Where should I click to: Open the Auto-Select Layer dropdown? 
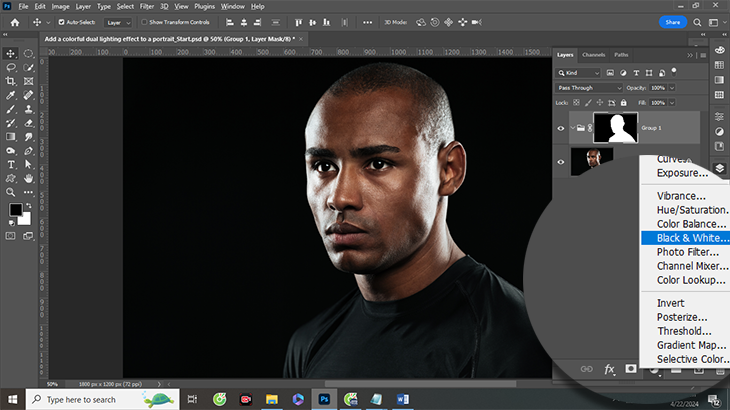(x=118, y=21)
